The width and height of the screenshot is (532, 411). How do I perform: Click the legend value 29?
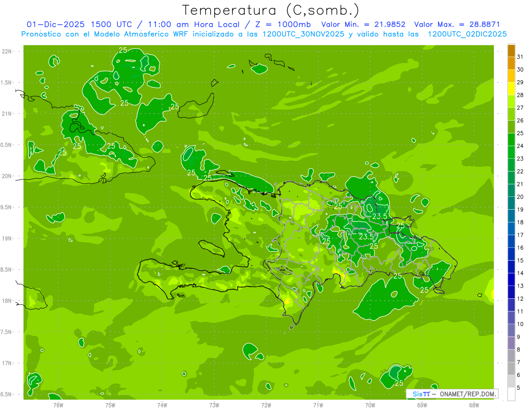[520, 82]
